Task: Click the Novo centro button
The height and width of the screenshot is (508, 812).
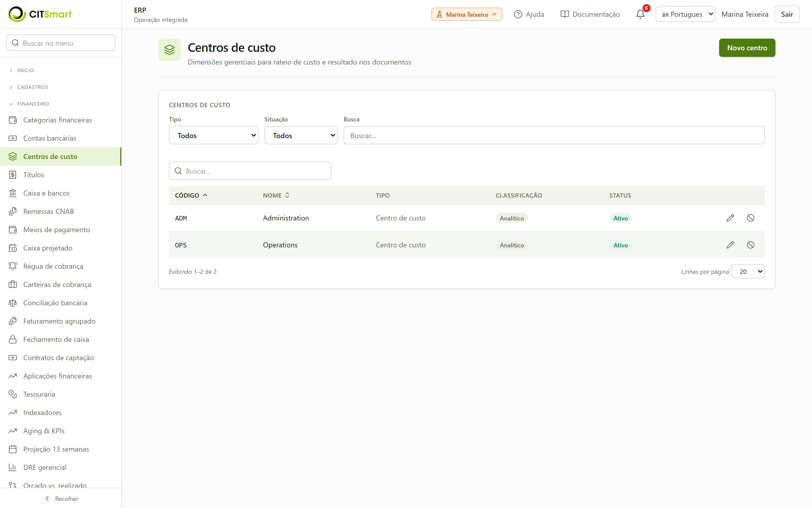Action: (747, 48)
